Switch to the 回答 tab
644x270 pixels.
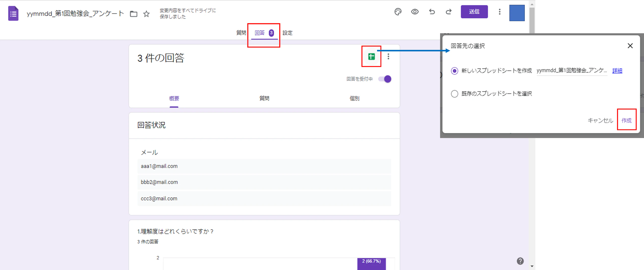tap(264, 33)
